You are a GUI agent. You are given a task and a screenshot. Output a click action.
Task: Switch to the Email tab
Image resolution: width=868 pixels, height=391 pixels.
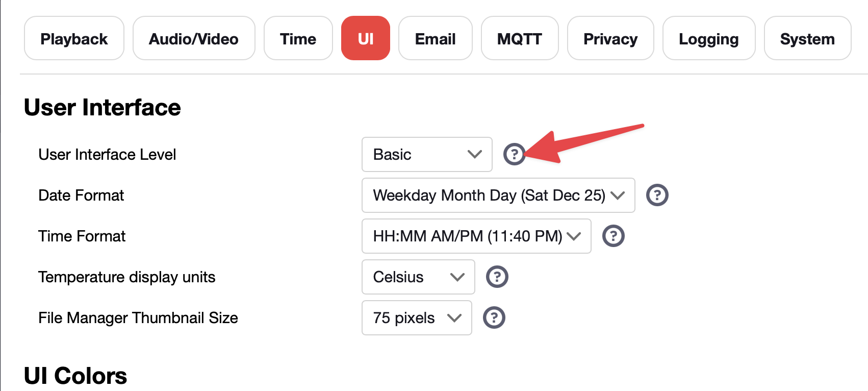(436, 38)
